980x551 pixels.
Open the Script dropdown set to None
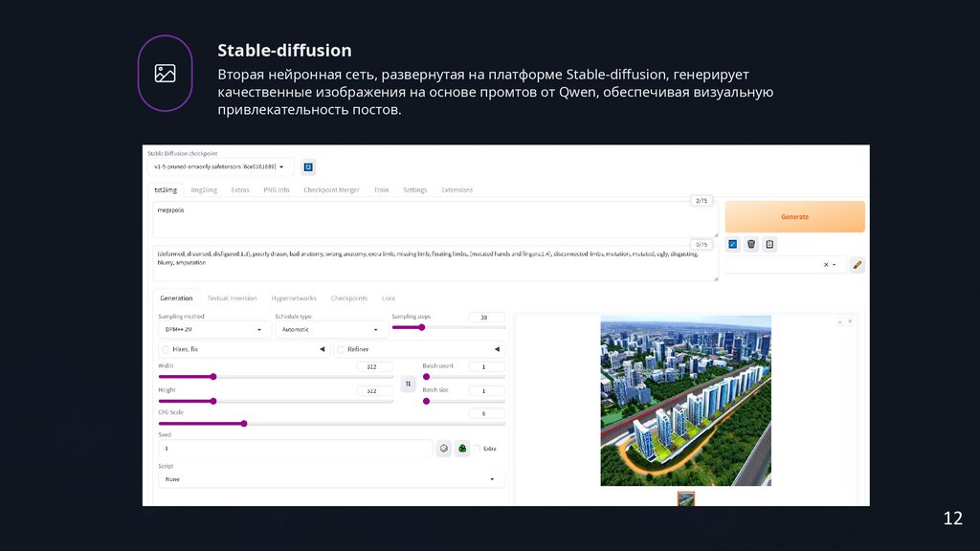(x=331, y=478)
